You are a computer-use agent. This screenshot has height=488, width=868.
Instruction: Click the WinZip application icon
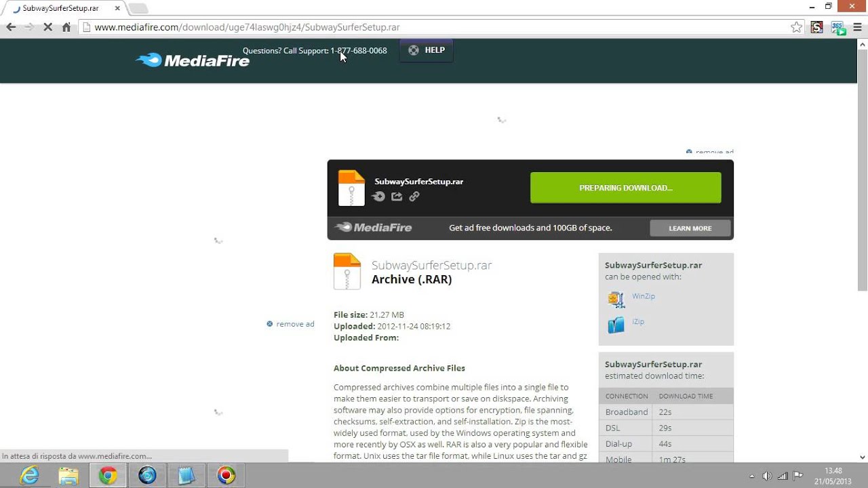tap(616, 299)
